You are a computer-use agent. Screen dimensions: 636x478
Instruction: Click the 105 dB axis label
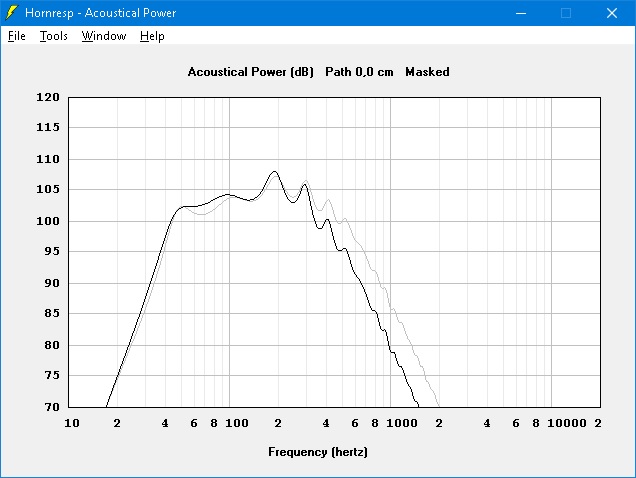tap(48, 189)
